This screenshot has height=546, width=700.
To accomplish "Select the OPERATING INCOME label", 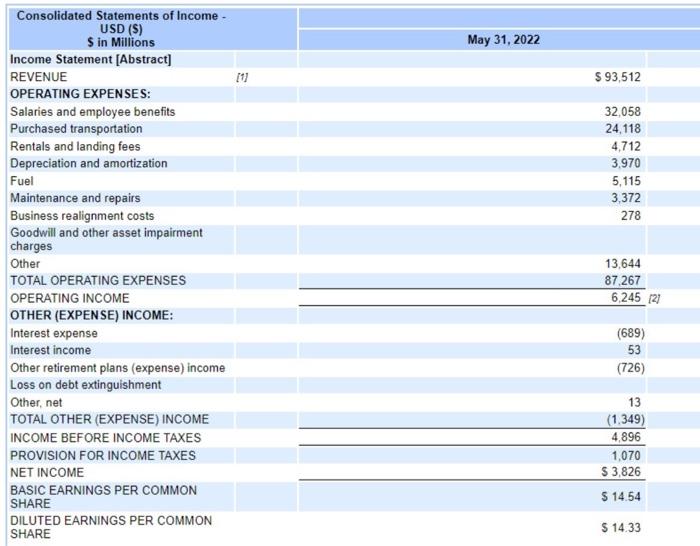I will [70, 298].
